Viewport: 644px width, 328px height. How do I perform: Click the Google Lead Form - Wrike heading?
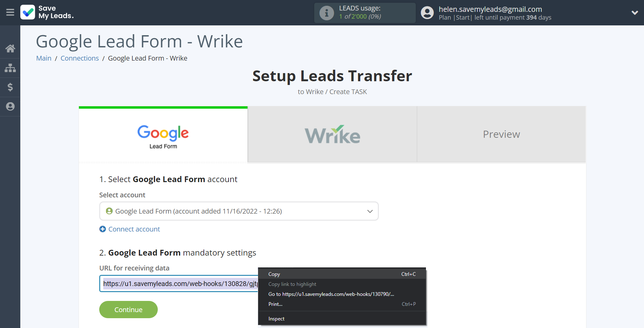point(139,42)
